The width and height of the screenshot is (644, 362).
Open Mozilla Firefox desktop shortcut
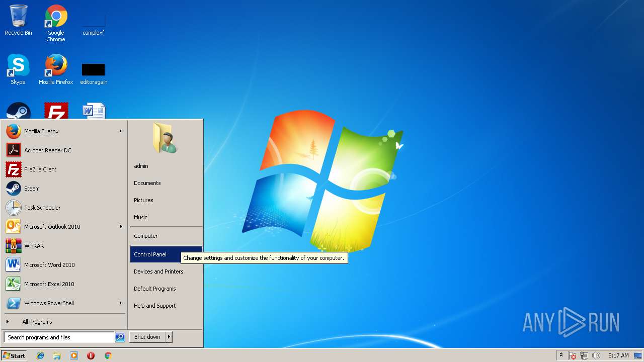[x=56, y=69]
